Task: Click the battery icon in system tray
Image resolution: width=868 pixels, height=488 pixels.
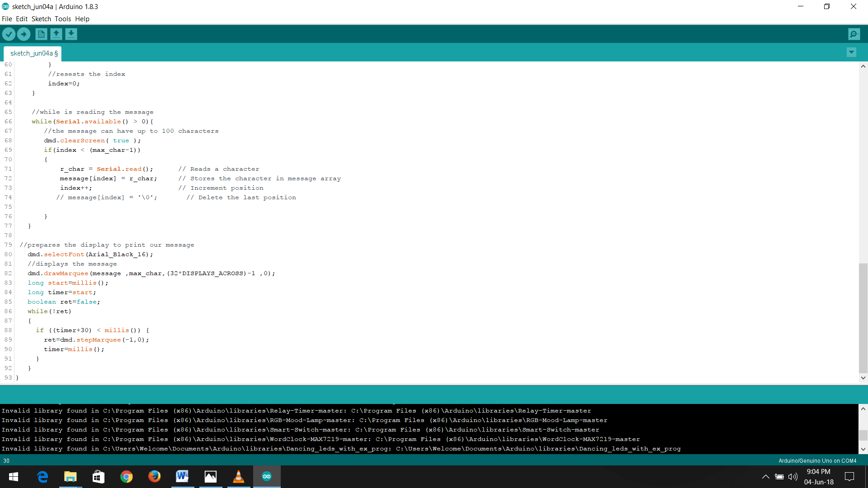Action: point(779,476)
